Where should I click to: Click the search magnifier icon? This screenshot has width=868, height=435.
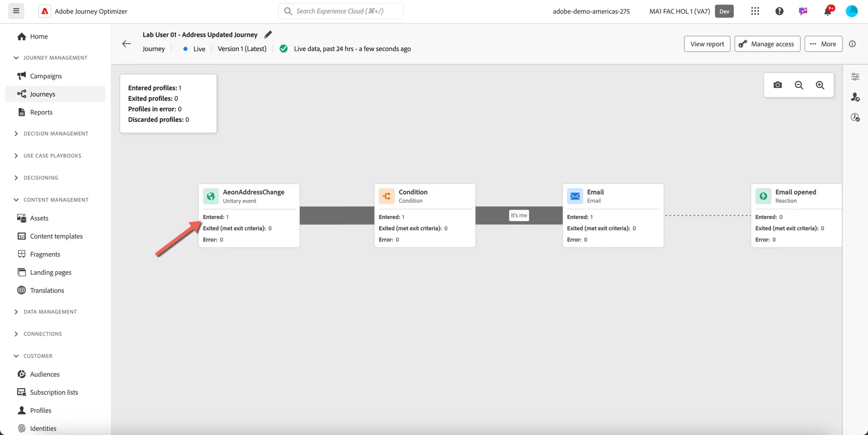click(x=288, y=11)
